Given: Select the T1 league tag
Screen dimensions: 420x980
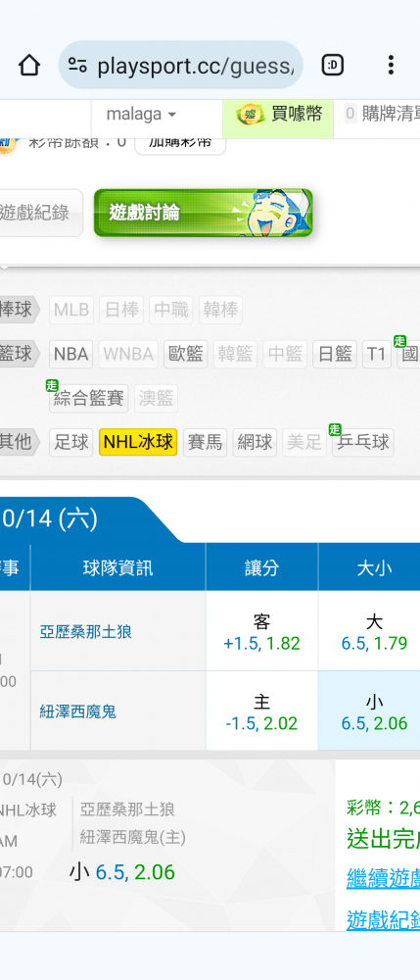Looking at the screenshot, I should click(377, 355).
